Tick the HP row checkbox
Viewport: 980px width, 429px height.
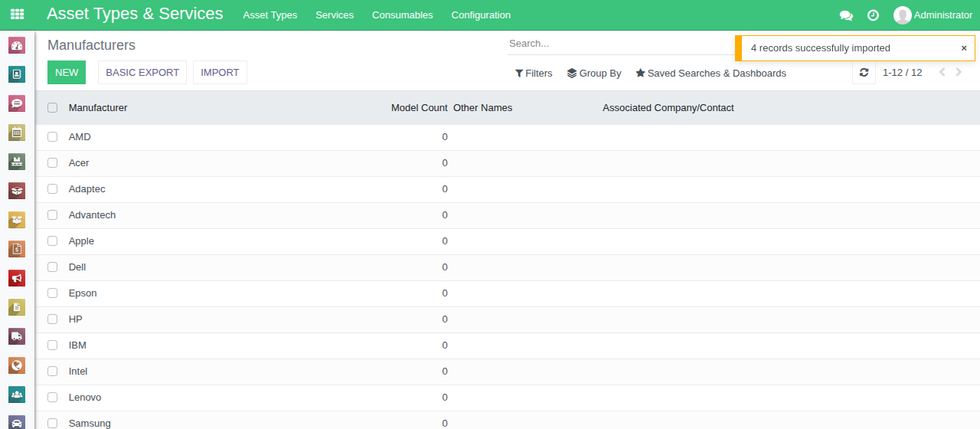(x=52, y=319)
